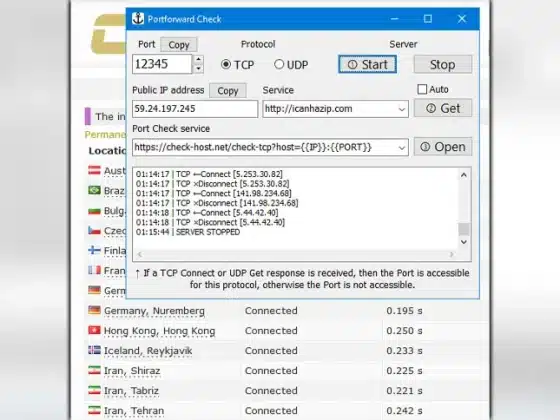Click log horizontal scroll right arrow
Screen dimensions: 560x420
click(451, 254)
